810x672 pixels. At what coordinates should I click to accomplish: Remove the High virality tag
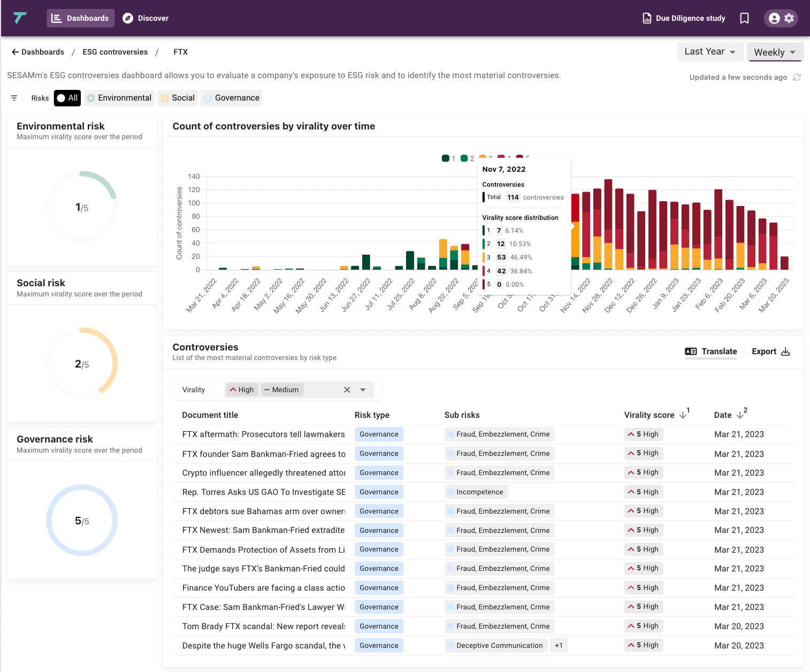pos(242,390)
